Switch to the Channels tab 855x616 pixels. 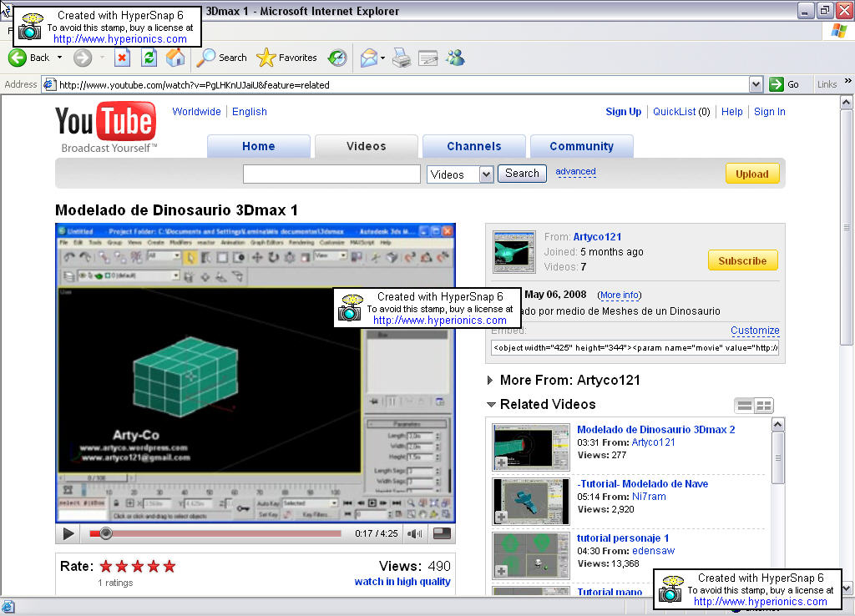[474, 146]
